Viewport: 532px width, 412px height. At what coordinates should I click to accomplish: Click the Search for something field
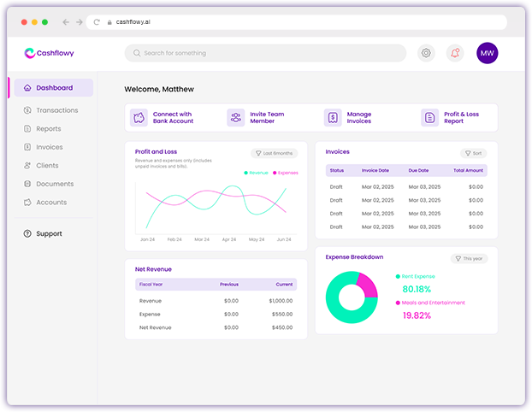coord(265,53)
